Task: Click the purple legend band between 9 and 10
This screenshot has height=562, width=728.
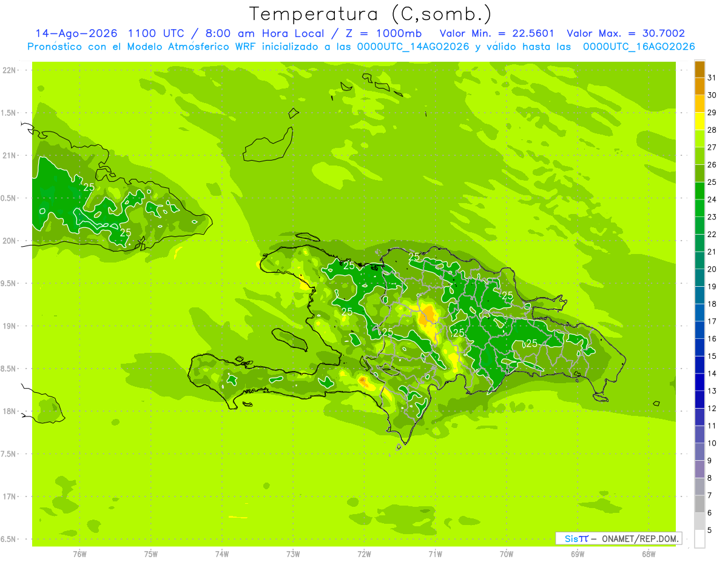Action: pos(699,452)
